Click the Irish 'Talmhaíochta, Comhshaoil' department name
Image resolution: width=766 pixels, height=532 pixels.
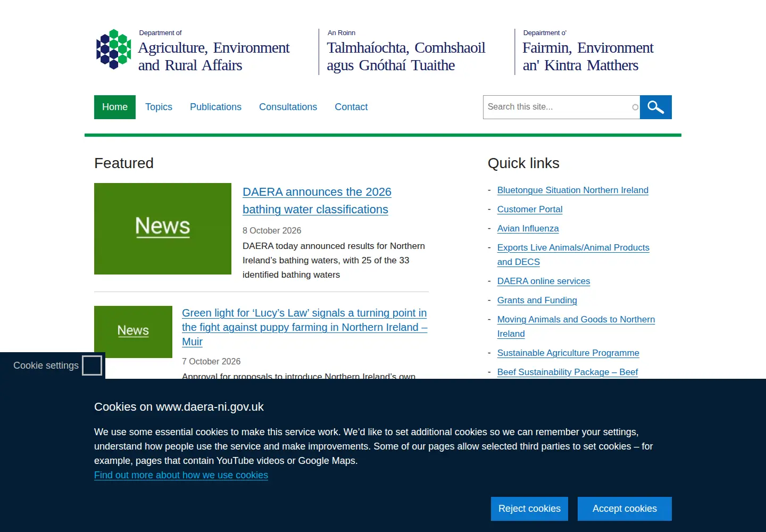pyautogui.click(x=406, y=56)
